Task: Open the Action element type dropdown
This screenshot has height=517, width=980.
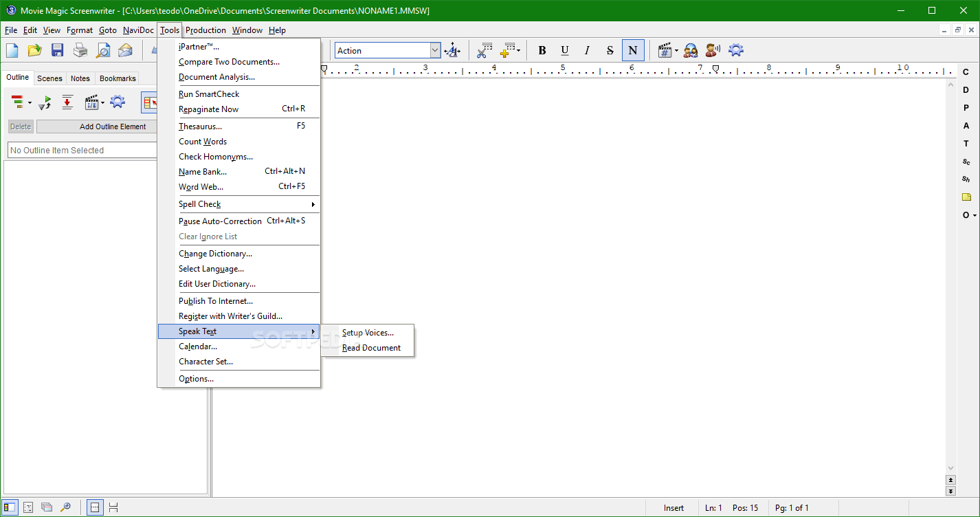Action: tap(387, 50)
